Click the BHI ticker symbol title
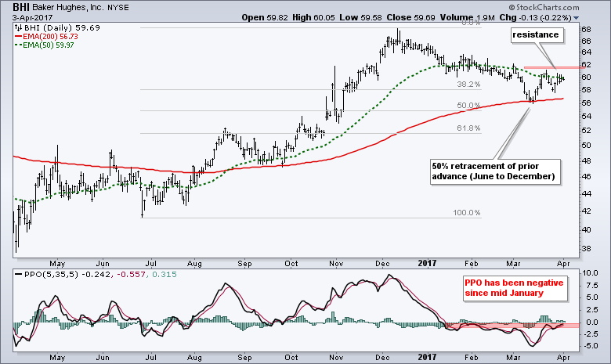This screenshot has width=611, height=364. pos(20,7)
